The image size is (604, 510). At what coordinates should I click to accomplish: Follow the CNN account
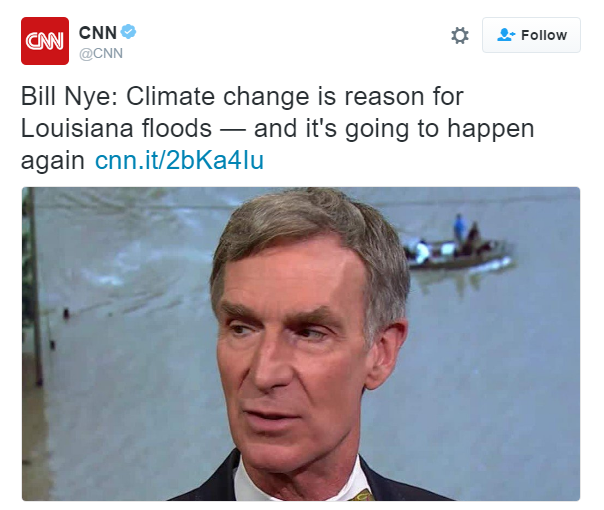click(x=531, y=35)
